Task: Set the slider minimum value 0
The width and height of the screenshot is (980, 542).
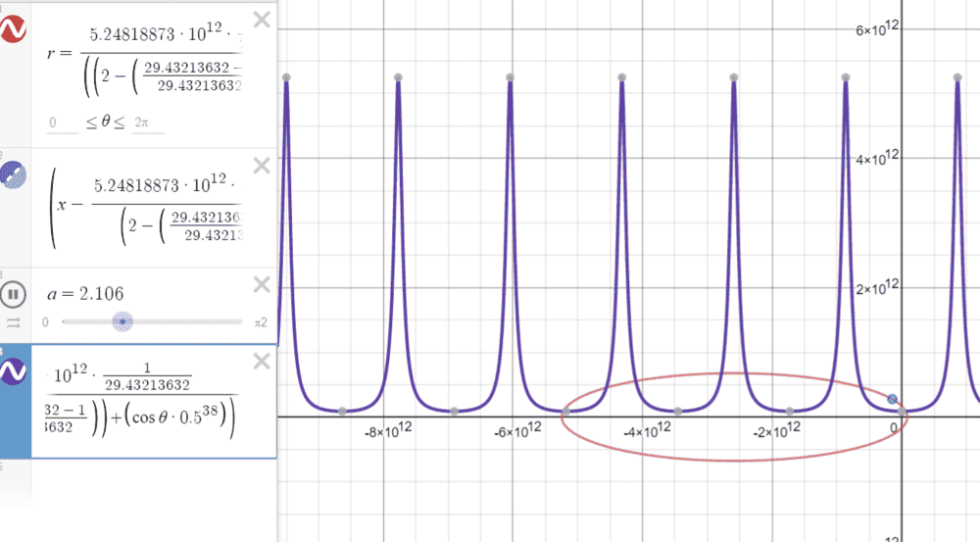Action: (46, 321)
